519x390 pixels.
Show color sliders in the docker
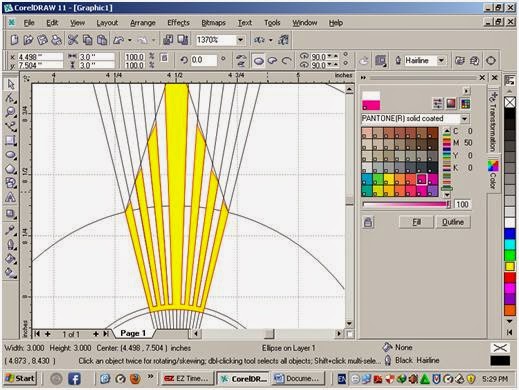437,104
